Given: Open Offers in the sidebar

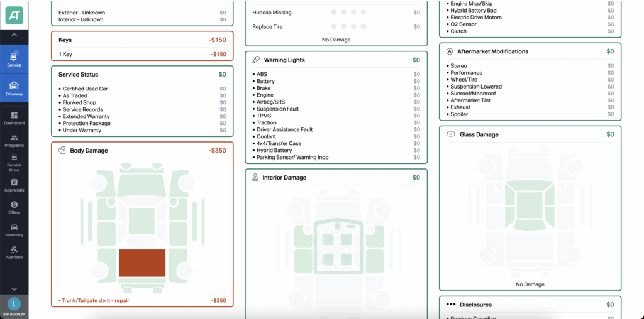Looking at the screenshot, I should pos(14,207).
